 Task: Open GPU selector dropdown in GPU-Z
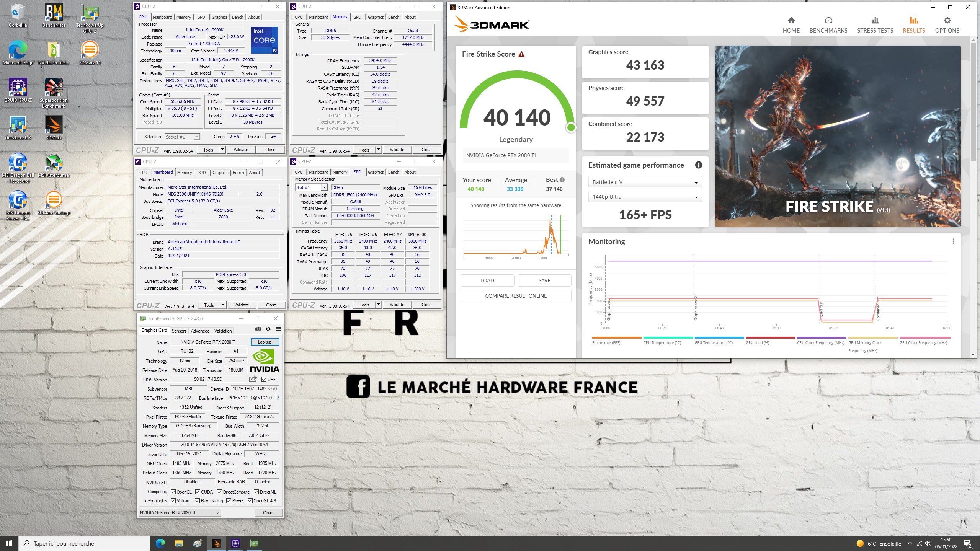pyautogui.click(x=180, y=512)
